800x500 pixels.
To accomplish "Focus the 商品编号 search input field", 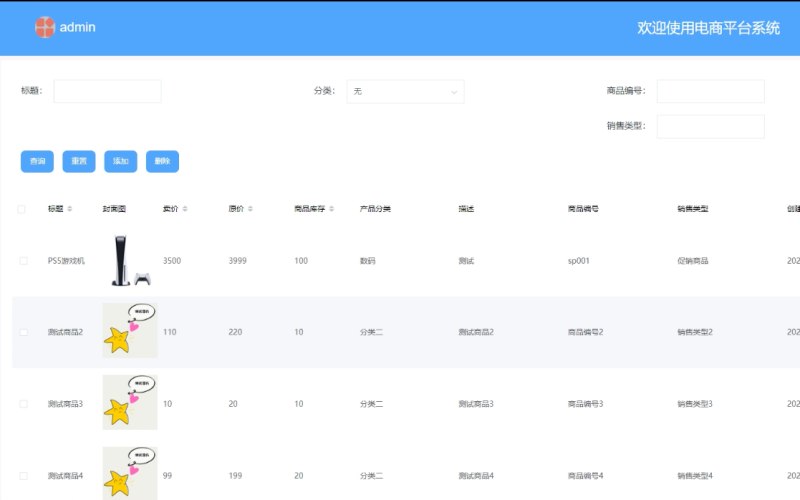I will coord(711,91).
